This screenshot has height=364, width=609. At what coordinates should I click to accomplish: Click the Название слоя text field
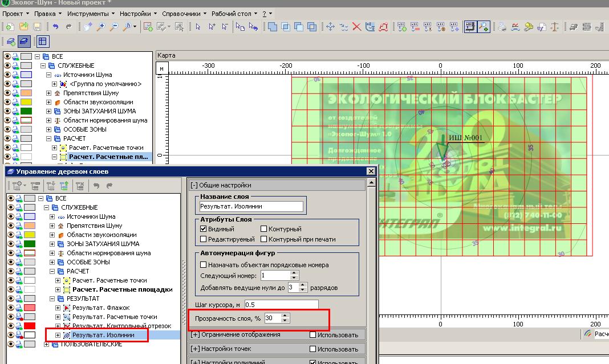pos(251,207)
